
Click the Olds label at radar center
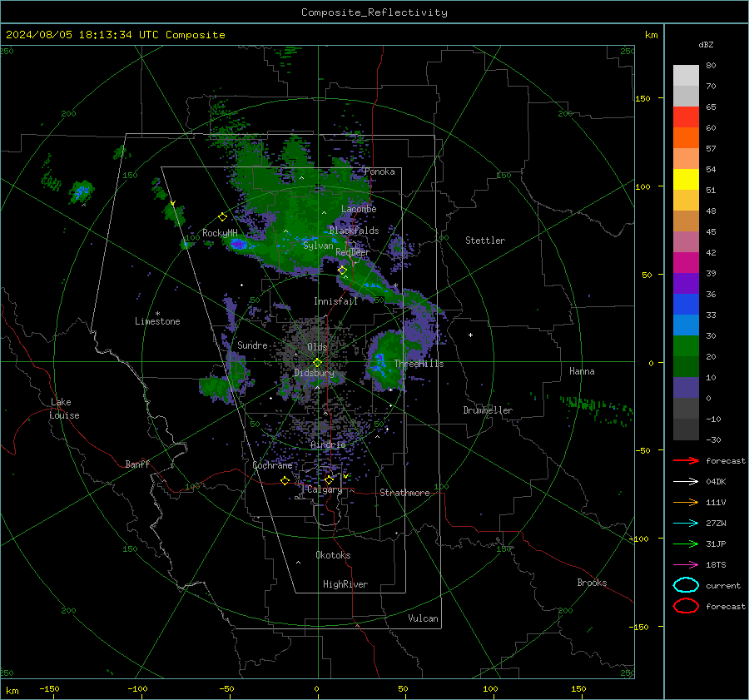(x=317, y=347)
